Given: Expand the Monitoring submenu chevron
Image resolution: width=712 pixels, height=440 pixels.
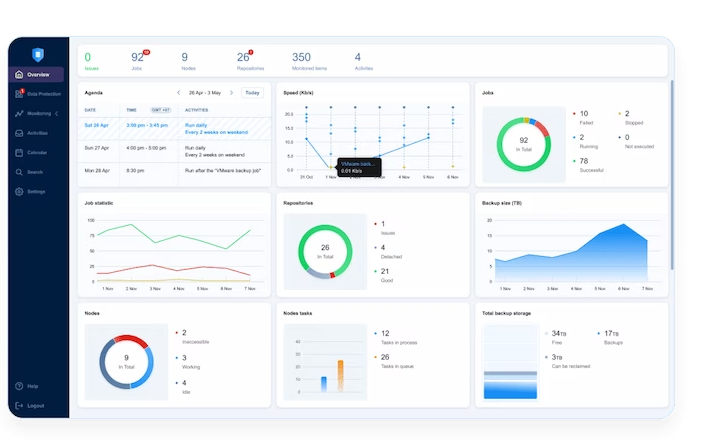Looking at the screenshot, I should point(57,114).
